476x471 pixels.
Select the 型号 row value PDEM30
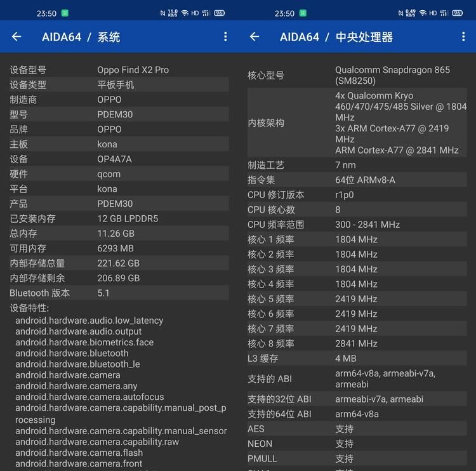[115, 114]
